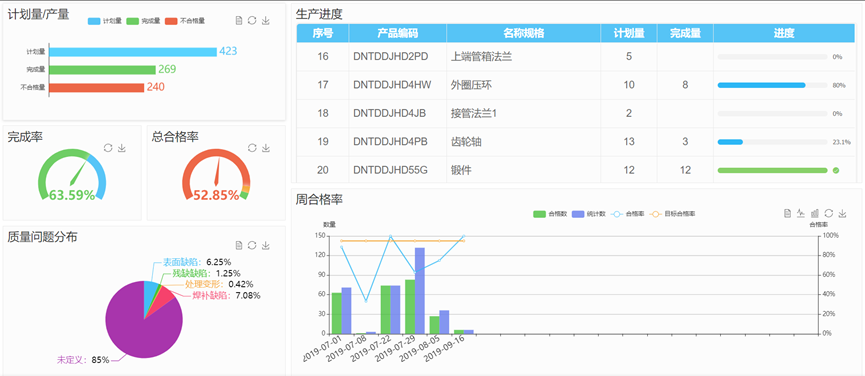Click the blue 计划量 bar showing 423
865x376 pixels.
click(133, 52)
